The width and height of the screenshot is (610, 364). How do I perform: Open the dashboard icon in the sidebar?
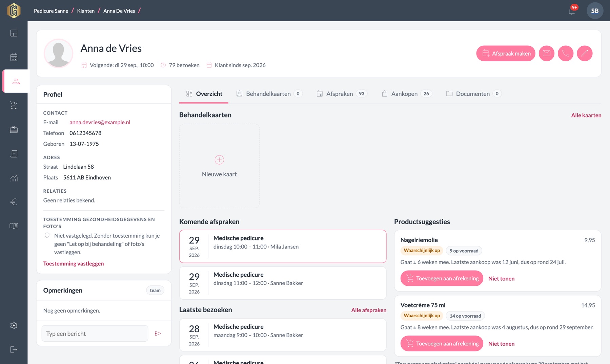click(14, 33)
